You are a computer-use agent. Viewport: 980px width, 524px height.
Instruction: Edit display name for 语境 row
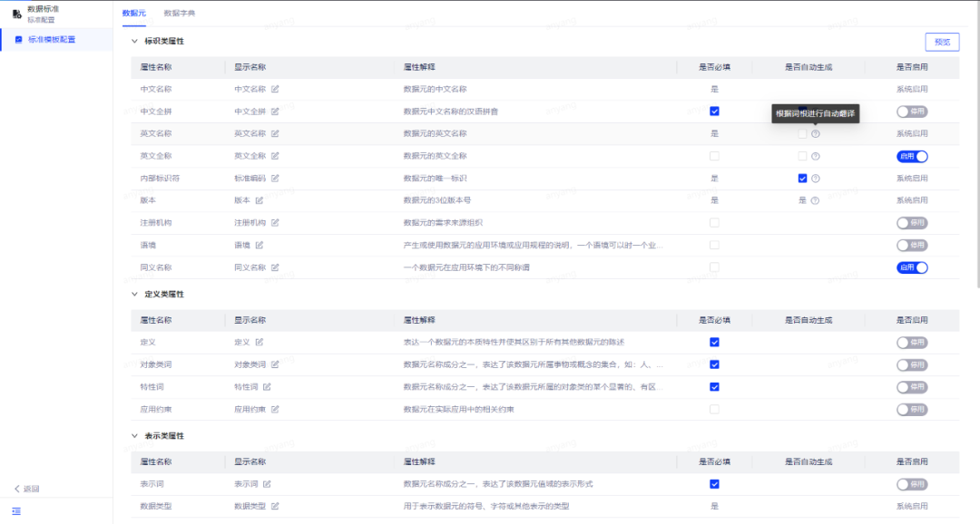pyautogui.click(x=260, y=246)
